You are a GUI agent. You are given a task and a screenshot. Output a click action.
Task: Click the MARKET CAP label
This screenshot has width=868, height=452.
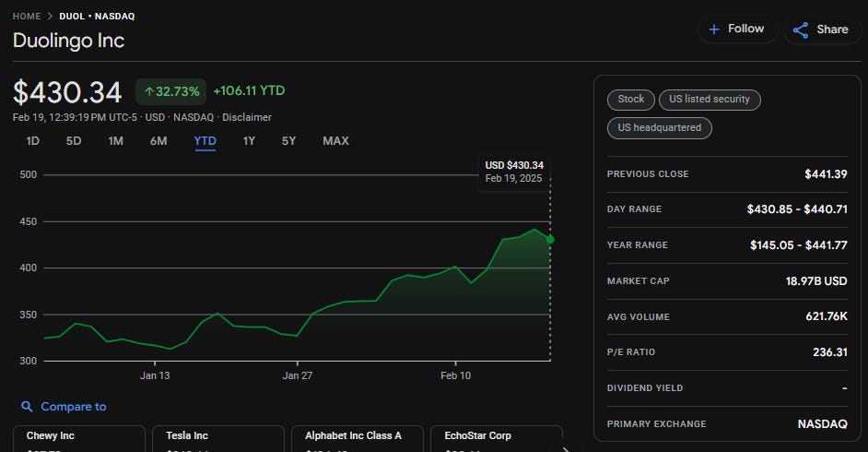tap(639, 280)
